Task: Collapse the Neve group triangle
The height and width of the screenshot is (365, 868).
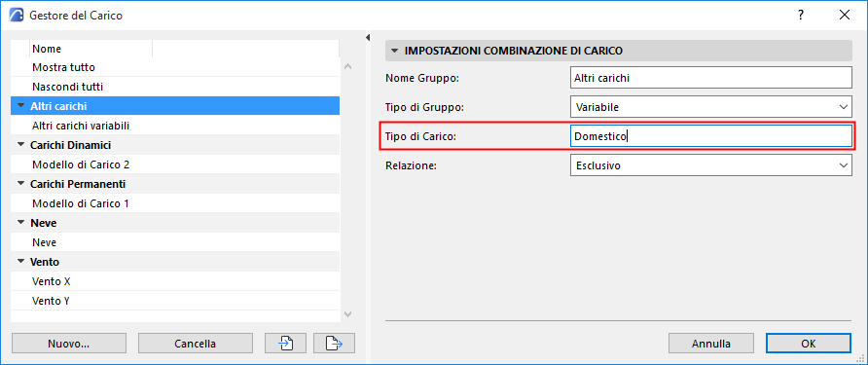Action: pyautogui.click(x=21, y=223)
